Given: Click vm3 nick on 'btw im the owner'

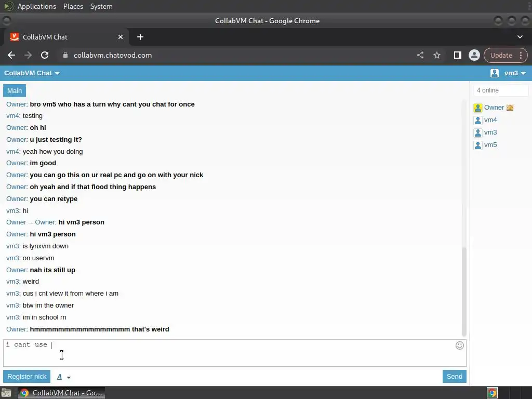Looking at the screenshot, I should (12, 305).
